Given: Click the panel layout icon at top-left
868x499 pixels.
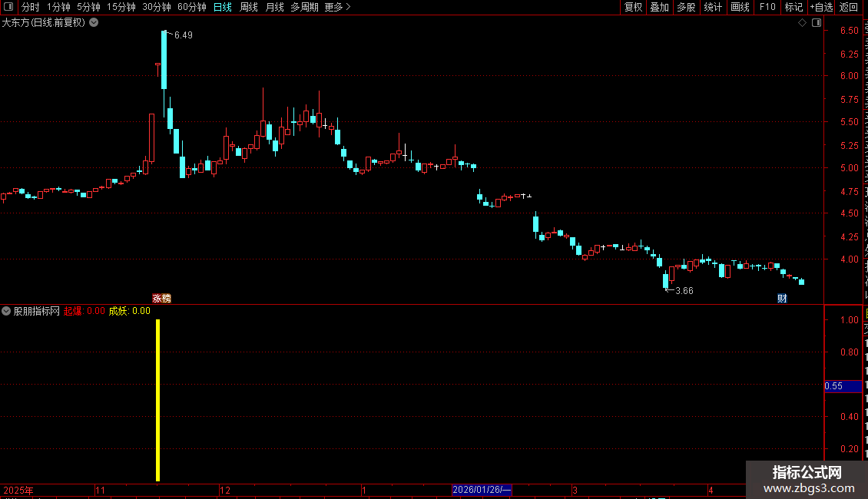Looking at the screenshot, I should [x=8, y=7].
